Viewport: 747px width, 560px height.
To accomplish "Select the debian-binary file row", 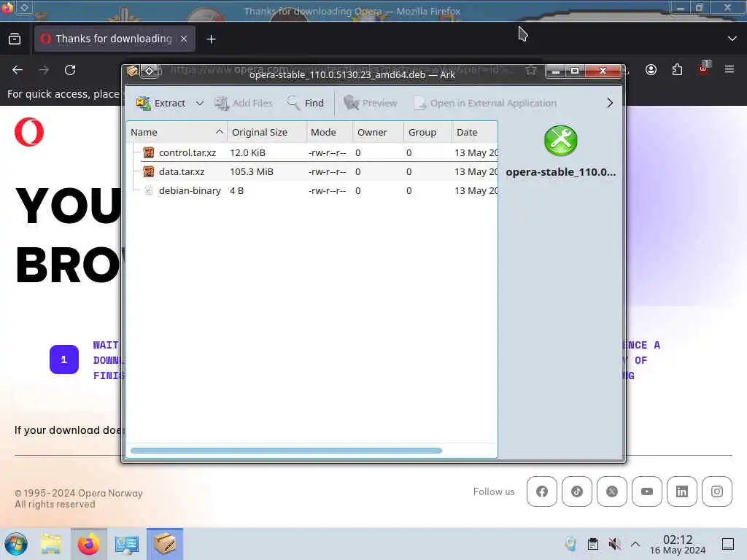I will pyautogui.click(x=312, y=191).
